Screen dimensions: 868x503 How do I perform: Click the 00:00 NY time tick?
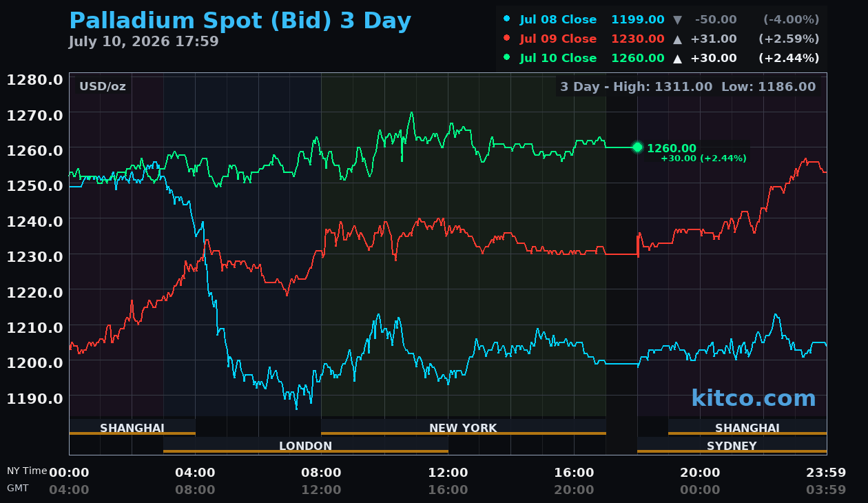coord(69,473)
